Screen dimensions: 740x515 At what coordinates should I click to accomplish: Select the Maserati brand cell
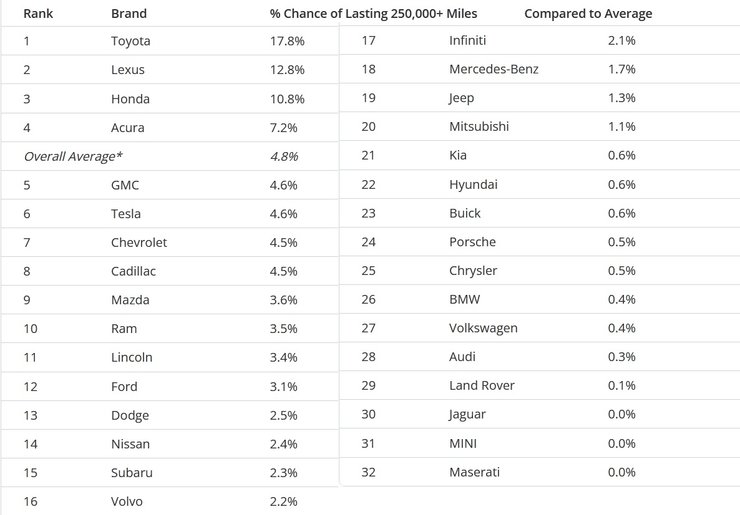[x=474, y=472]
